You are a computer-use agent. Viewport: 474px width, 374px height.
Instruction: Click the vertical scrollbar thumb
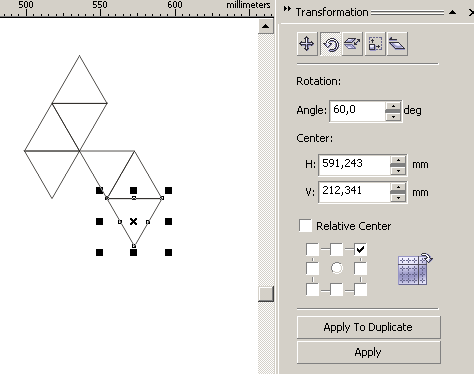[x=266, y=294]
